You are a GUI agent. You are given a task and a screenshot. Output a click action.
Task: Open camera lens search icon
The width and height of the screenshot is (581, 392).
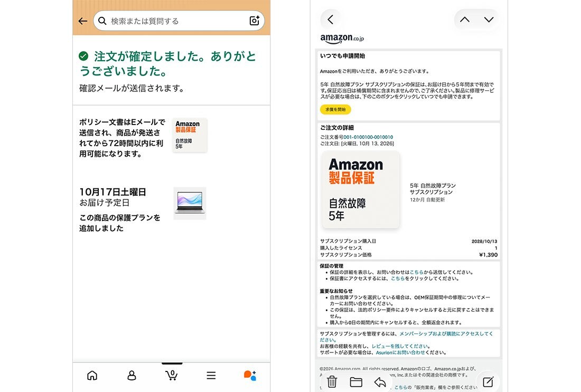pyautogui.click(x=254, y=21)
